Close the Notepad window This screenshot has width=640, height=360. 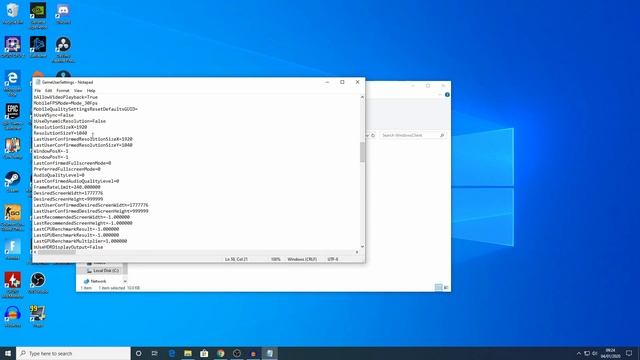click(358, 82)
